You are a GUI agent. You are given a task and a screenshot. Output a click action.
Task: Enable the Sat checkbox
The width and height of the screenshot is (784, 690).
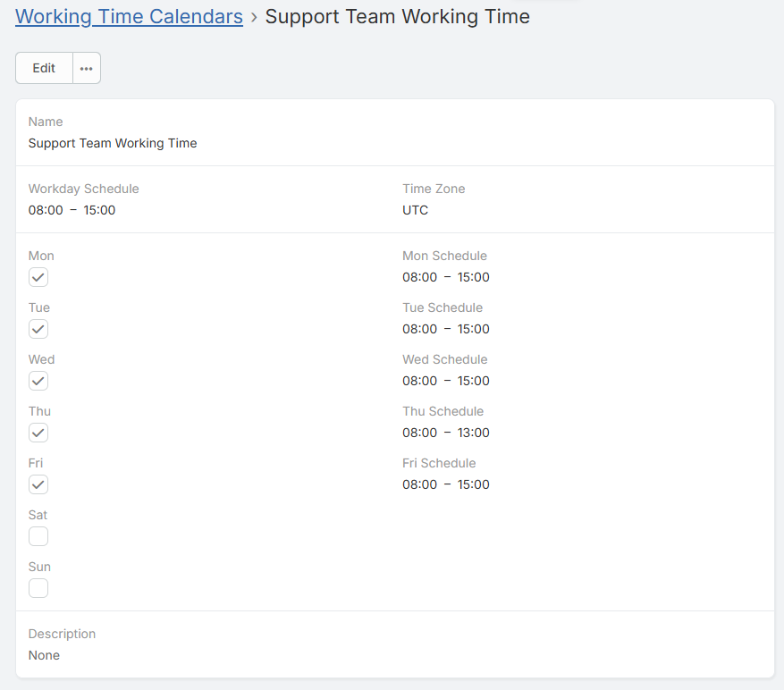(38, 536)
